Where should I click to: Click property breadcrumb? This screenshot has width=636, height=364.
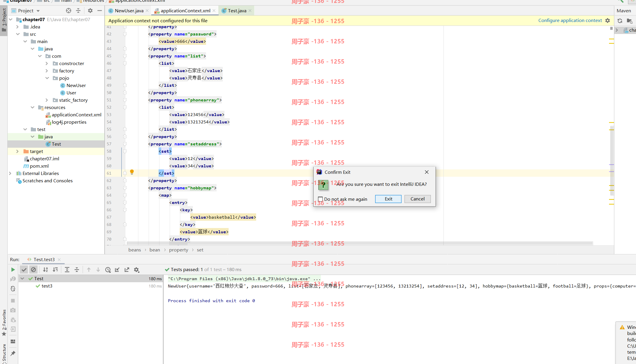(x=178, y=250)
